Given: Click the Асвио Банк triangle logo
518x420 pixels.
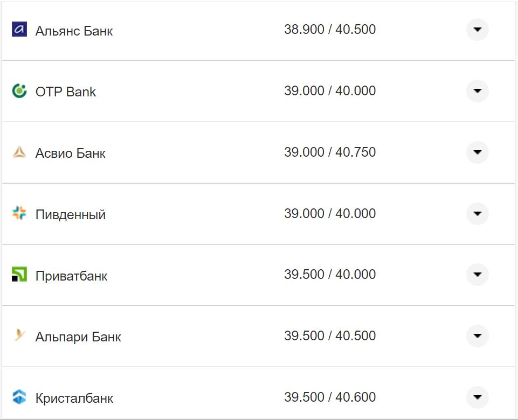Looking at the screenshot, I should pos(19,152).
